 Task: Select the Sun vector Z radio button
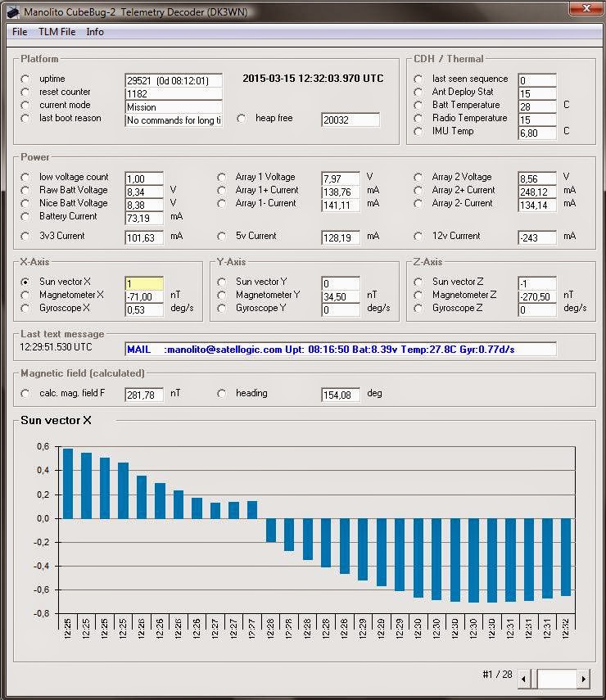coord(418,282)
